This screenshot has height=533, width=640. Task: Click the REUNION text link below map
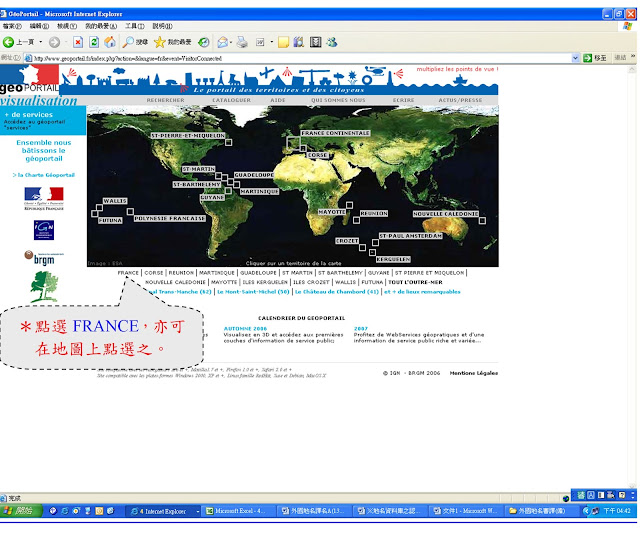(x=181, y=273)
